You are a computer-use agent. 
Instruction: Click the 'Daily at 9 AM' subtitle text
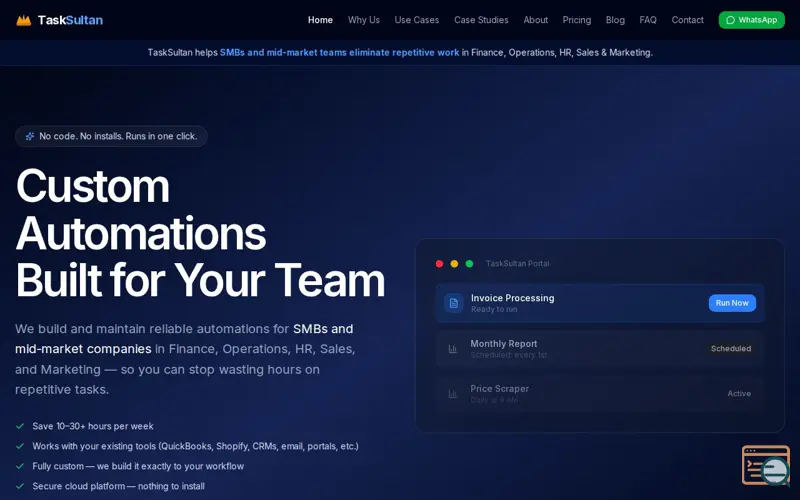coord(494,400)
